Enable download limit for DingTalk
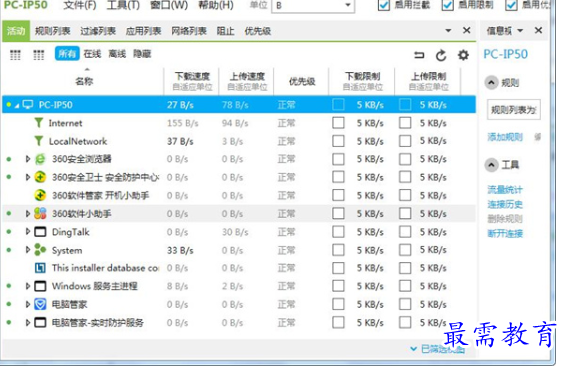 click(x=338, y=232)
